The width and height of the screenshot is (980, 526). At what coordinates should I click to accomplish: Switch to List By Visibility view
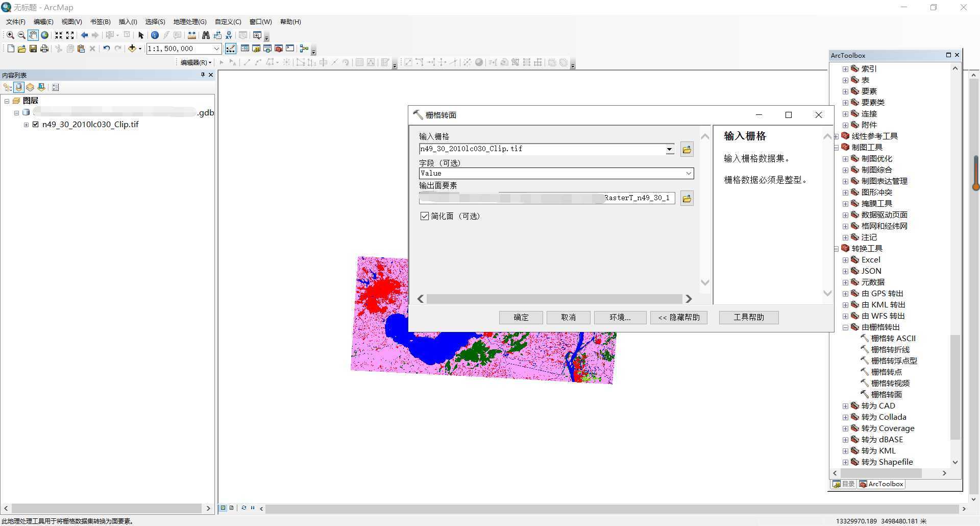tap(30, 87)
